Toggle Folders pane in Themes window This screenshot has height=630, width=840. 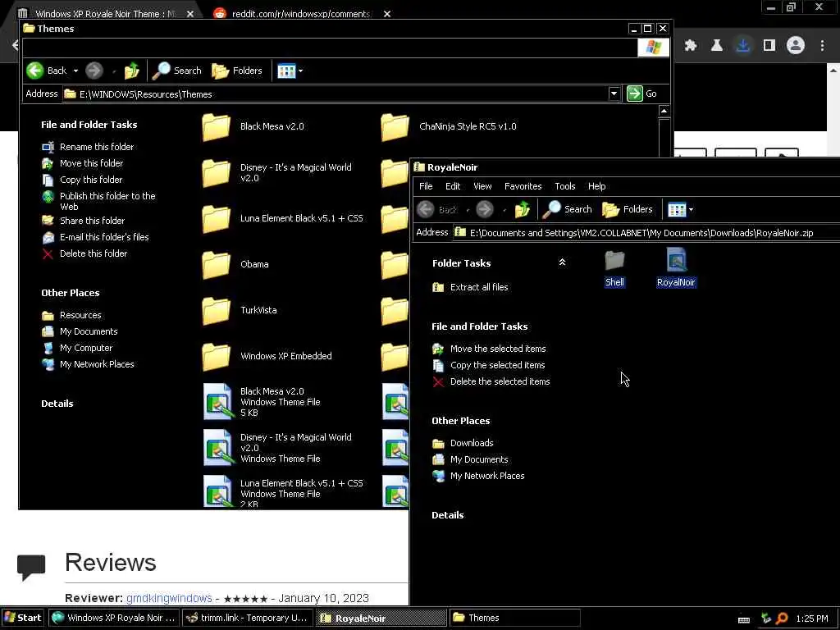point(237,71)
